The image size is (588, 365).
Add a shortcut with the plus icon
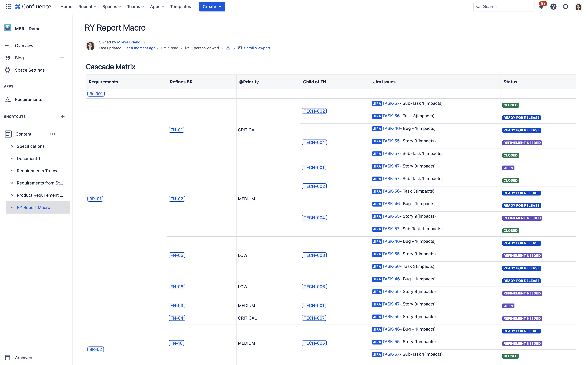coord(63,117)
